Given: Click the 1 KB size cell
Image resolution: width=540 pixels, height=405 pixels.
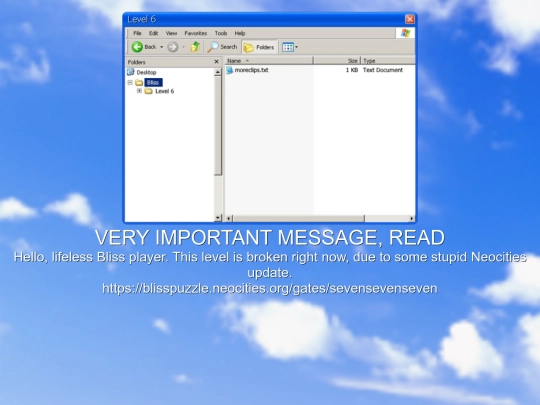Looking at the screenshot, I should coord(352,70).
